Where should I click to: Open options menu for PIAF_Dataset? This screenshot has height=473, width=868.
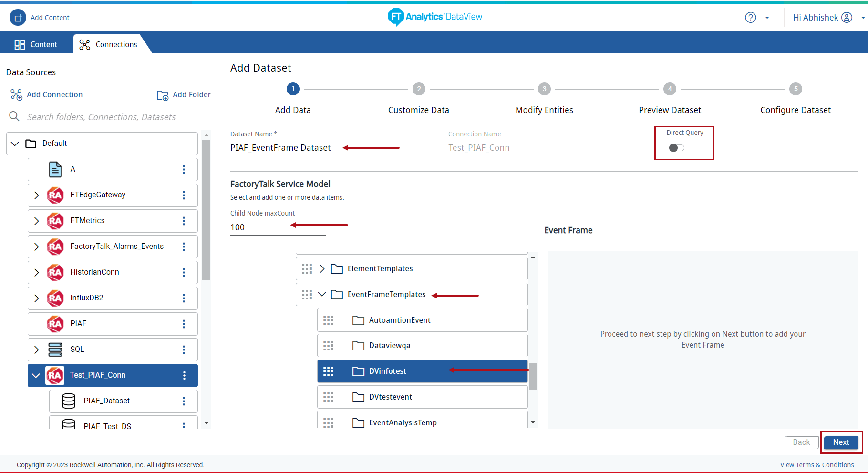[184, 401]
